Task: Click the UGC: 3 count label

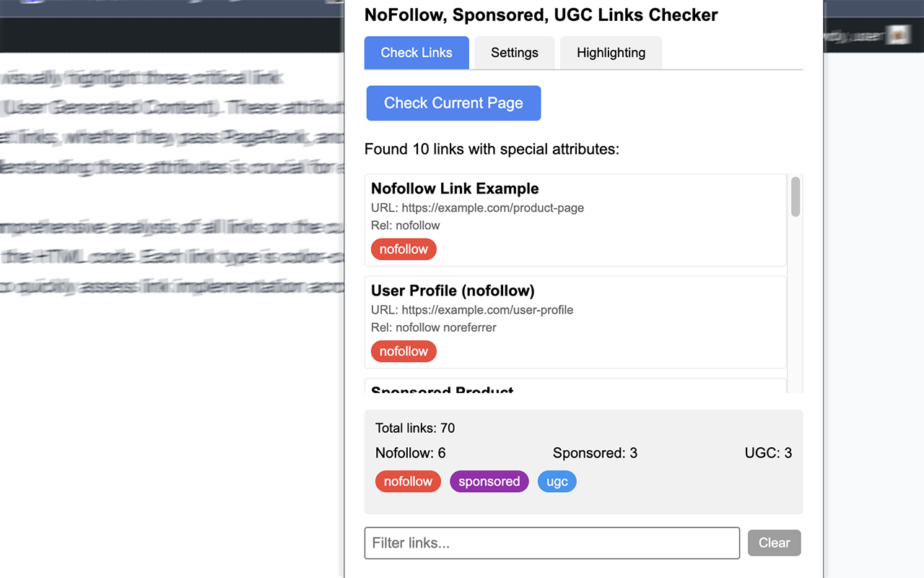Action: [768, 453]
